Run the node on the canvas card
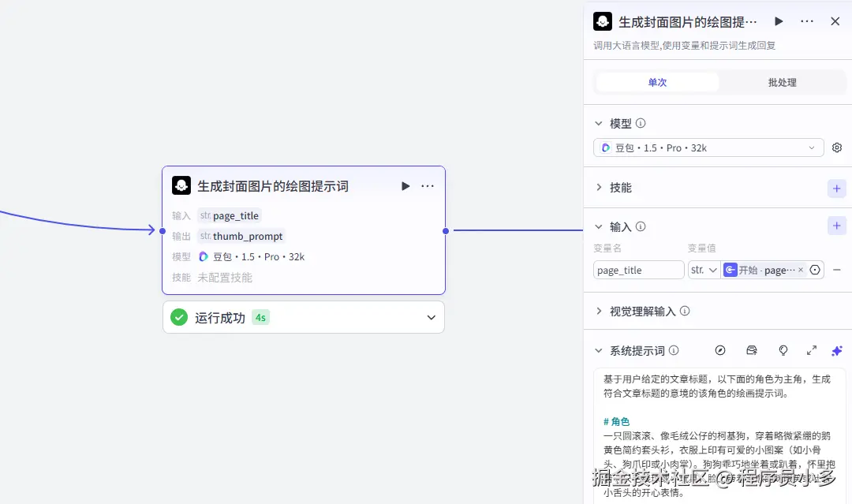The width and height of the screenshot is (852, 504). tap(405, 186)
